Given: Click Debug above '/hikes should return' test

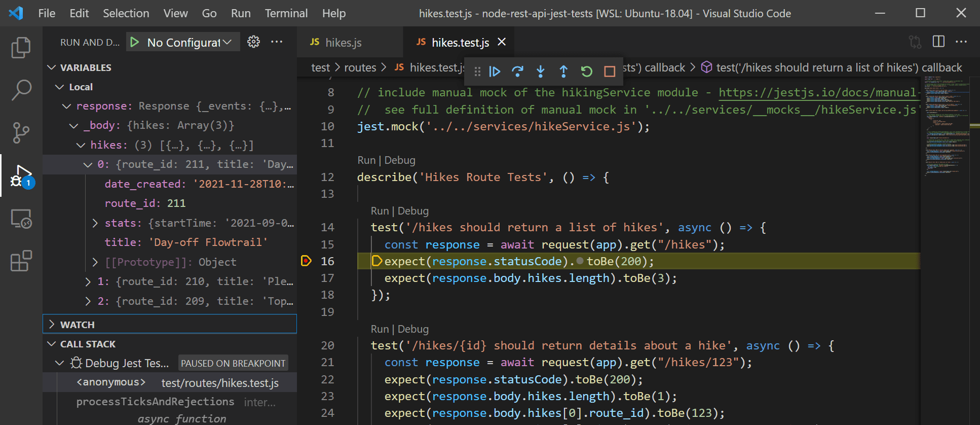Looking at the screenshot, I should tap(413, 211).
